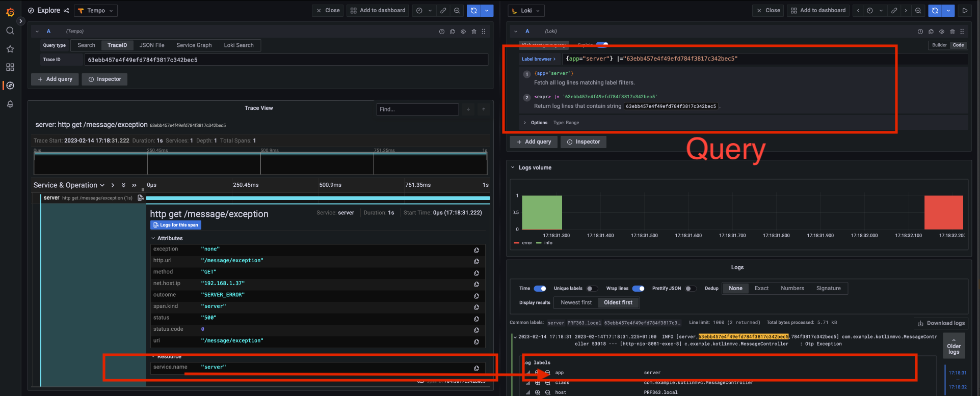Toggle the Wrap lines switch

pyautogui.click(x=639, y=289)
